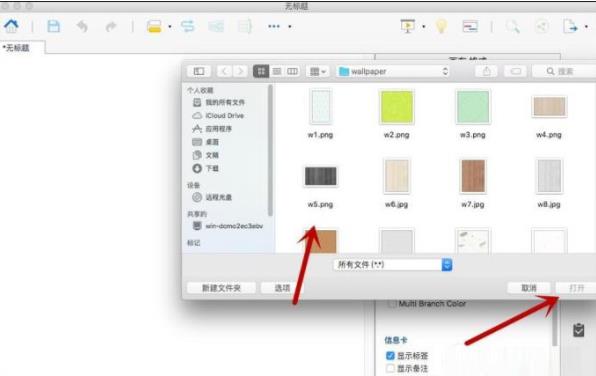Click the three-dots more tools icon
This screenshot has width=596, height=376.
[x=274, y=26]
